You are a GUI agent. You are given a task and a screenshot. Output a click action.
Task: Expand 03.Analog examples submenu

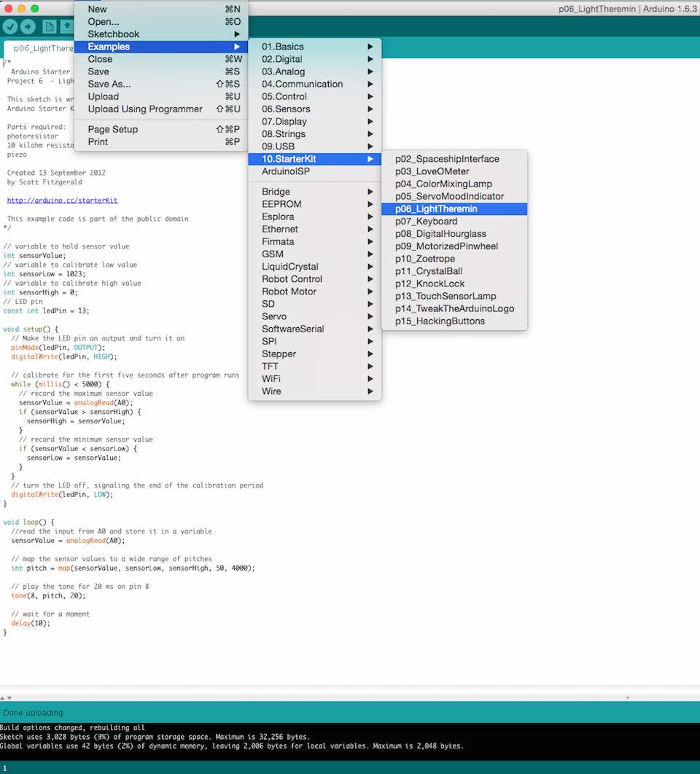315,71
